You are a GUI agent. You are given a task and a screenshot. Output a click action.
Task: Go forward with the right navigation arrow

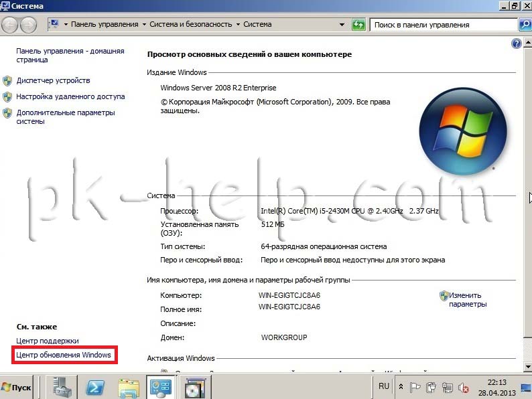[x=29, y=25]
